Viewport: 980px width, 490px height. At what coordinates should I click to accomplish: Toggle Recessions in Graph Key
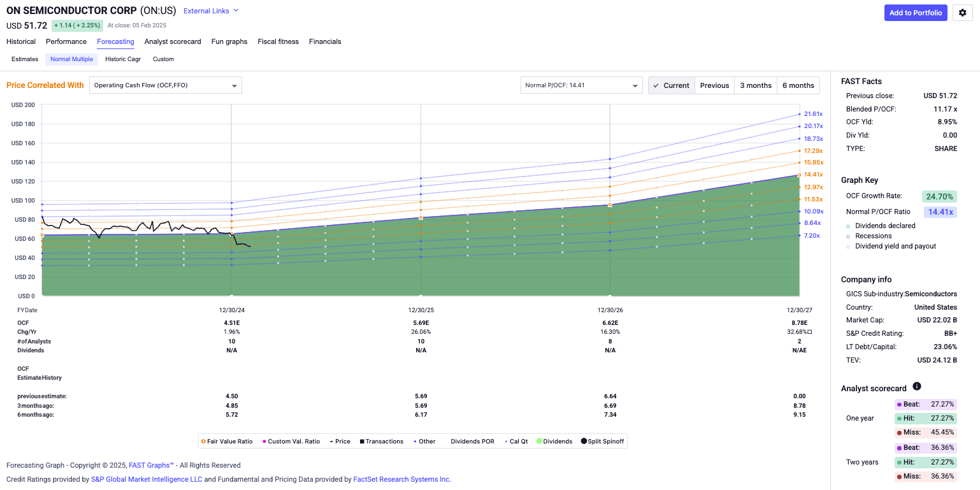[848, 236]
